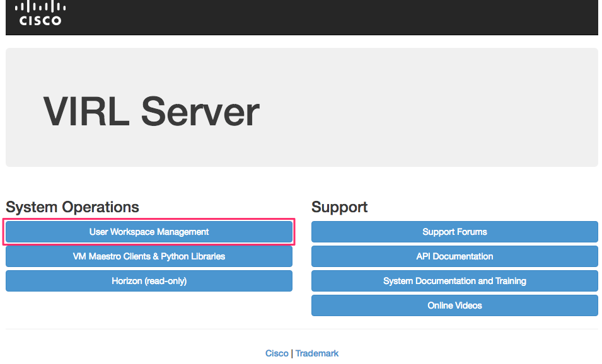Image resolution: width=602 pixels, height=364 pixels.
Task: Follow the Cisco footer link
Action: [277, 353]
